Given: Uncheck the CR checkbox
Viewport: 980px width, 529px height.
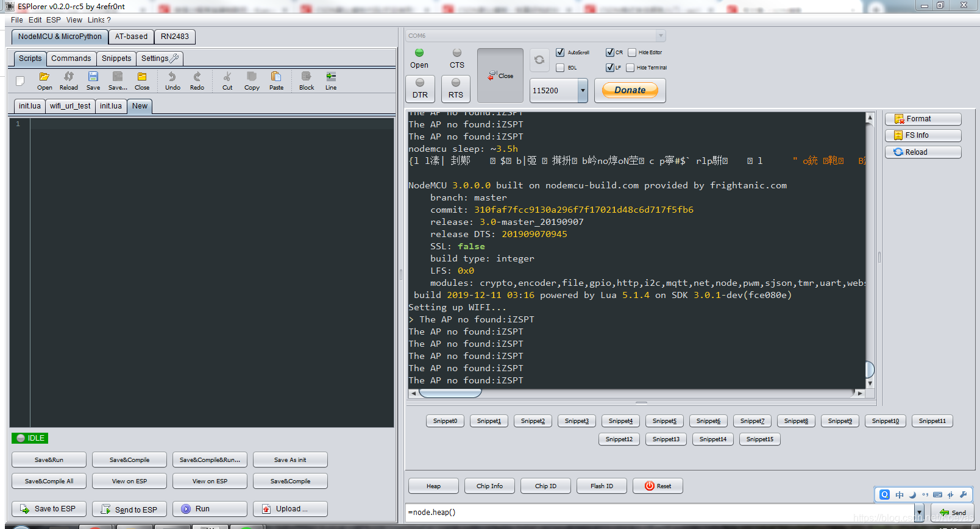Looking at the screenshot, I should tap(609, 52).
